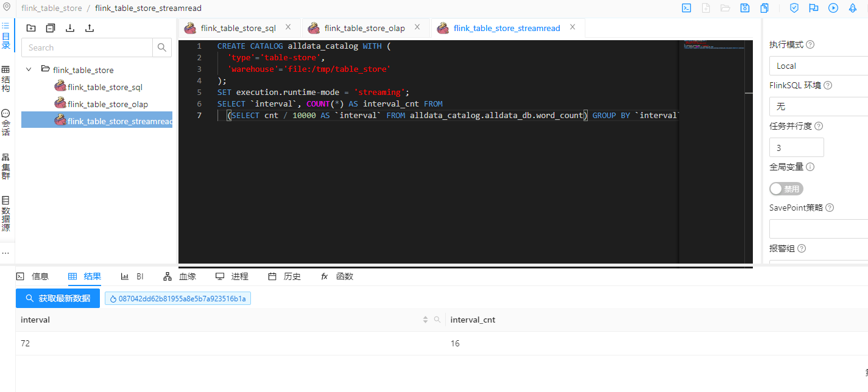This screenshot has width=868, height=392.
Task: Switch to the flink_table_store_olap editor tab
Action: (364, 28)
